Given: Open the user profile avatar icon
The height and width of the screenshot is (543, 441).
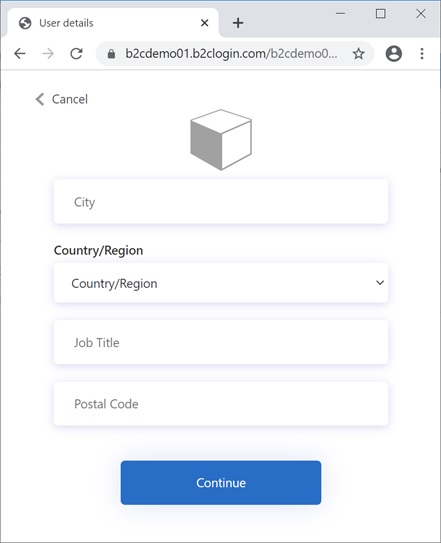Looking at the screenshot, I should pos(394,54).
